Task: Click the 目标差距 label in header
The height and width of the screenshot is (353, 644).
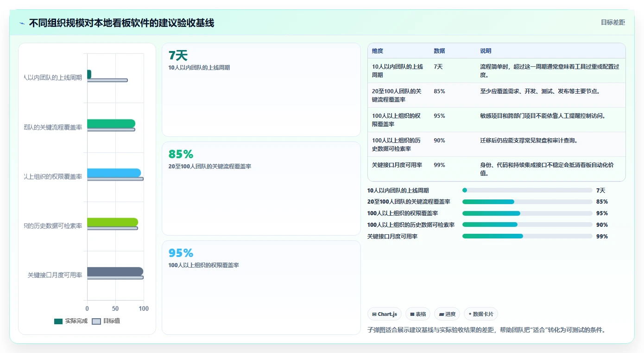Action: [x=612, y=22]
